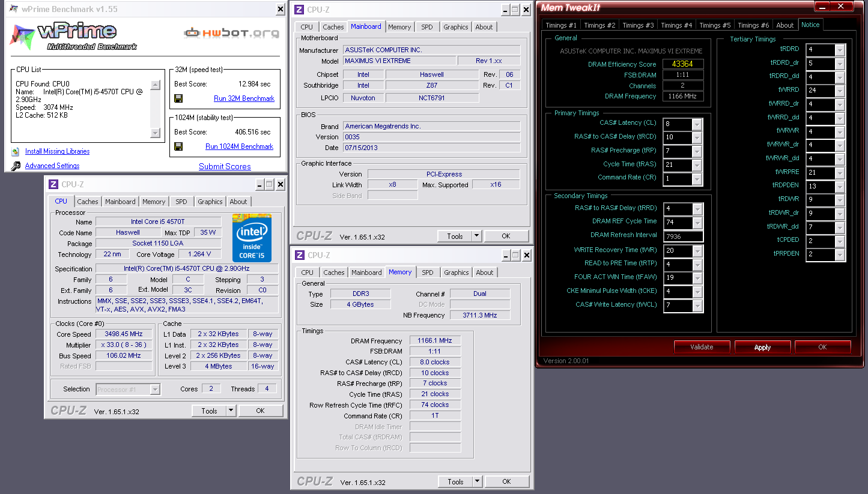Open the RAS# Precharge (tRP) dropdown
This screenshot has width=868, height=494.
click(697, 152)
